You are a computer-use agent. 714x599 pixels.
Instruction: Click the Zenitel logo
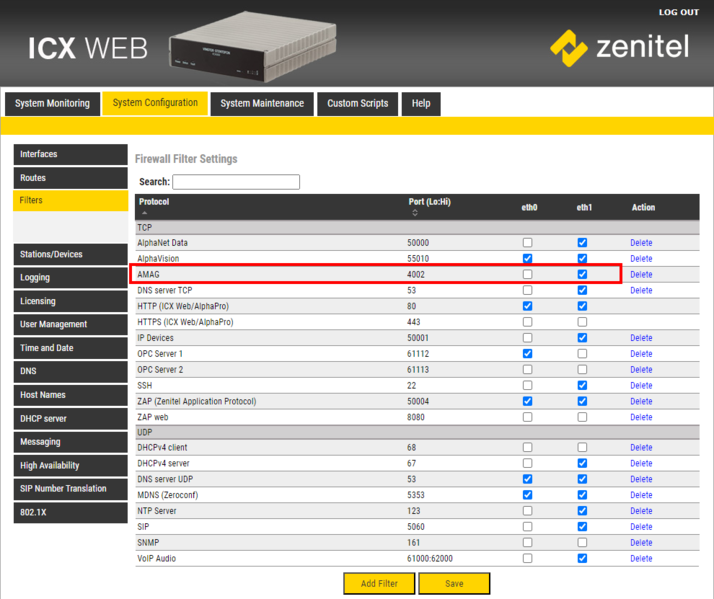point(620,48)
